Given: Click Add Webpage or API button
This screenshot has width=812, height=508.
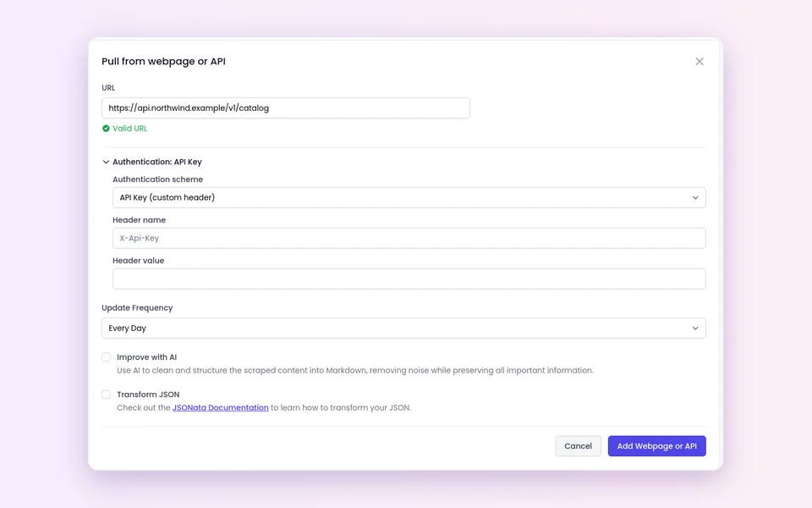Looking at the screenshot, I should tap(656, 446).
